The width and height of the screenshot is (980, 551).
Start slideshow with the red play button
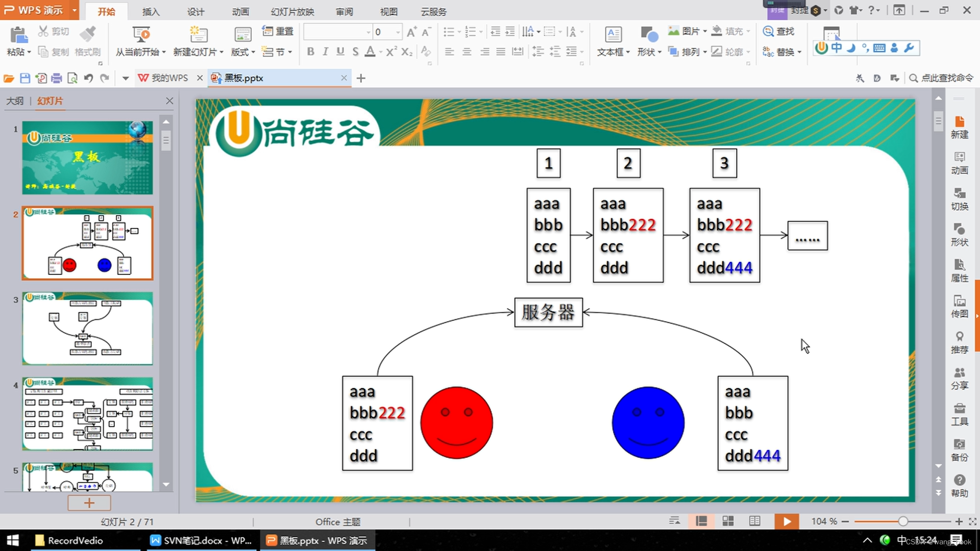(787, 521)
